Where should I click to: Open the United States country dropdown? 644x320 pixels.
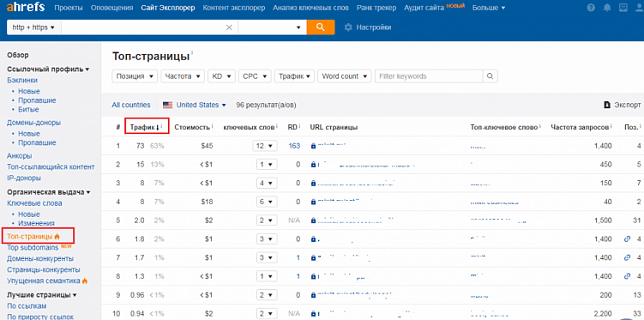202,106
